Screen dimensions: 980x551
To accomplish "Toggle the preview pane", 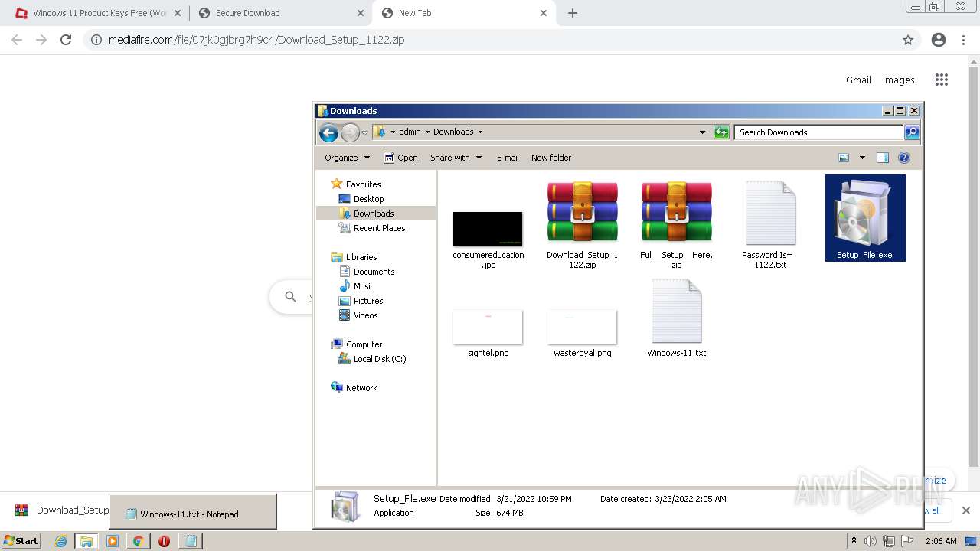I will 883,158.
